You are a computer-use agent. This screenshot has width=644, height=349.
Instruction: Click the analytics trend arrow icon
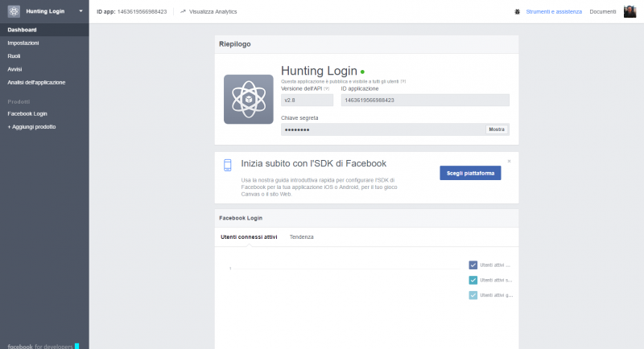coord(184,12)
